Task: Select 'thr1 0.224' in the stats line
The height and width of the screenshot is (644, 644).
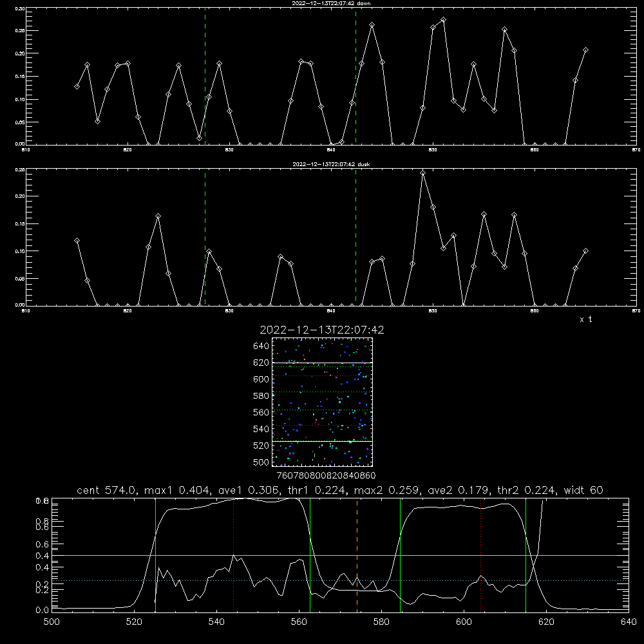Action: (x=317, y=490)
